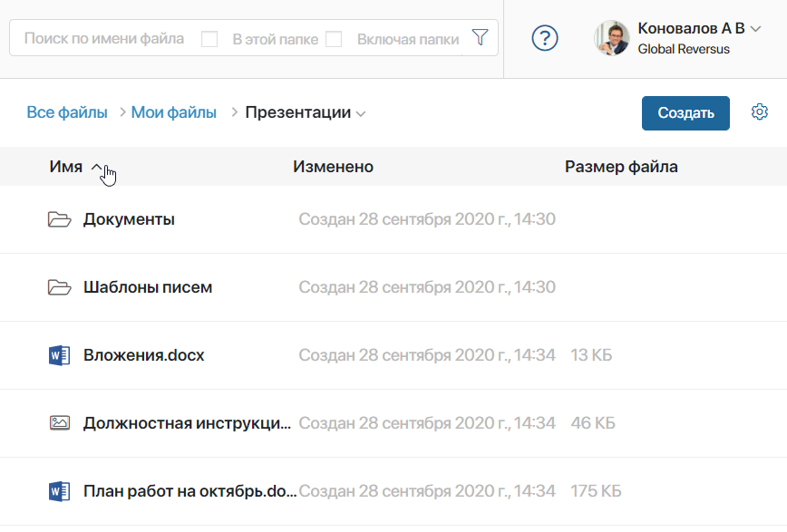Open the Шаблоны писем folder name
This screenshot has width=787, height=532.
(x=148, y=287)
